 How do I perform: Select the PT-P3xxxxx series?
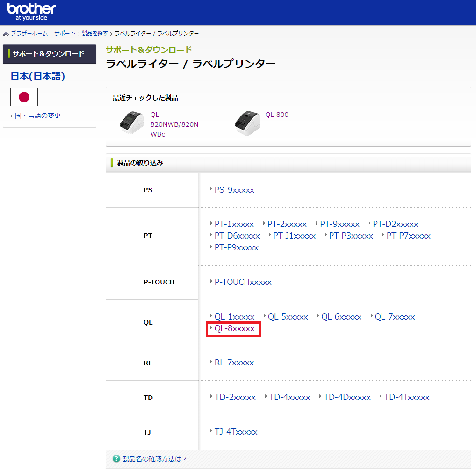coord(351,236)
